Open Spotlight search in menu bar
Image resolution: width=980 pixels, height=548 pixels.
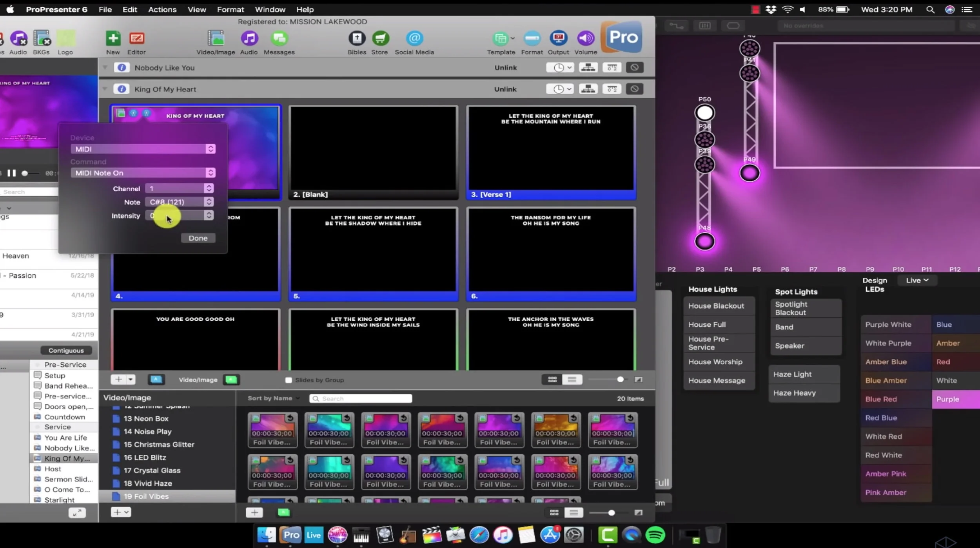[x=930, y=9]
